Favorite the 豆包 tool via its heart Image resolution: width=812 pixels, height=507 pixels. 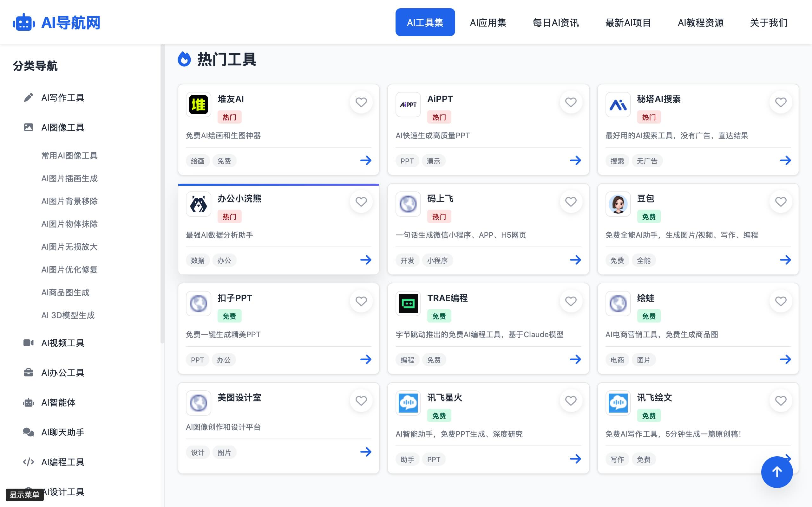(x=781, y=202)
